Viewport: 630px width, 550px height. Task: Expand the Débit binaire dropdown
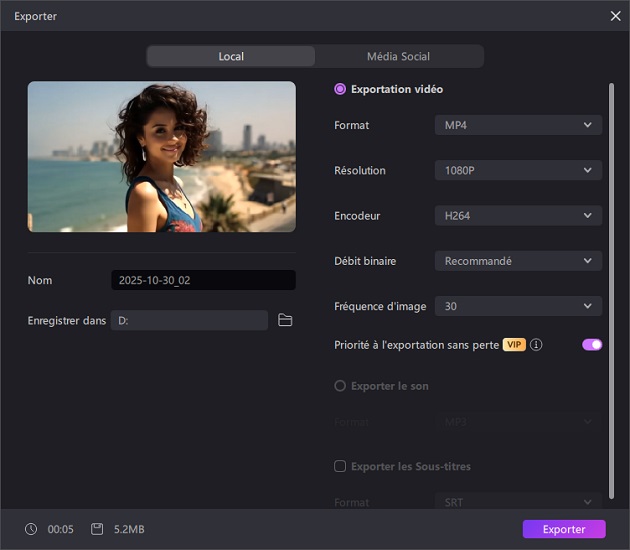tap(518, 261)
